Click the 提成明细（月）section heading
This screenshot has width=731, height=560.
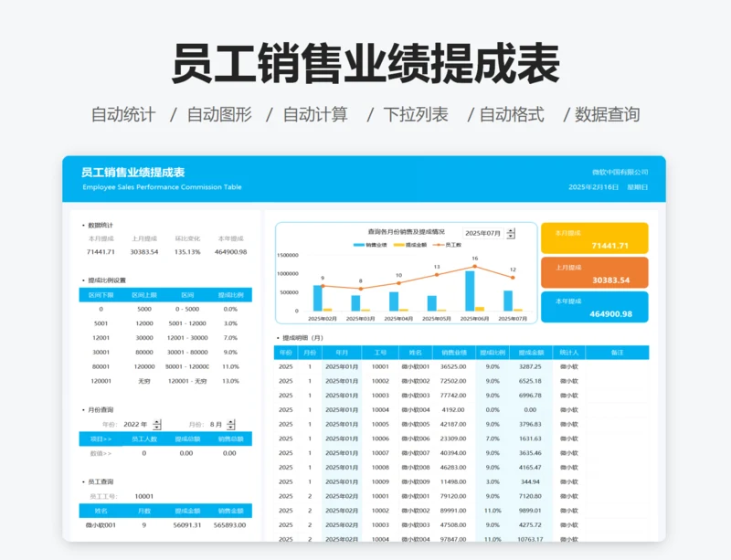[302, 338]
